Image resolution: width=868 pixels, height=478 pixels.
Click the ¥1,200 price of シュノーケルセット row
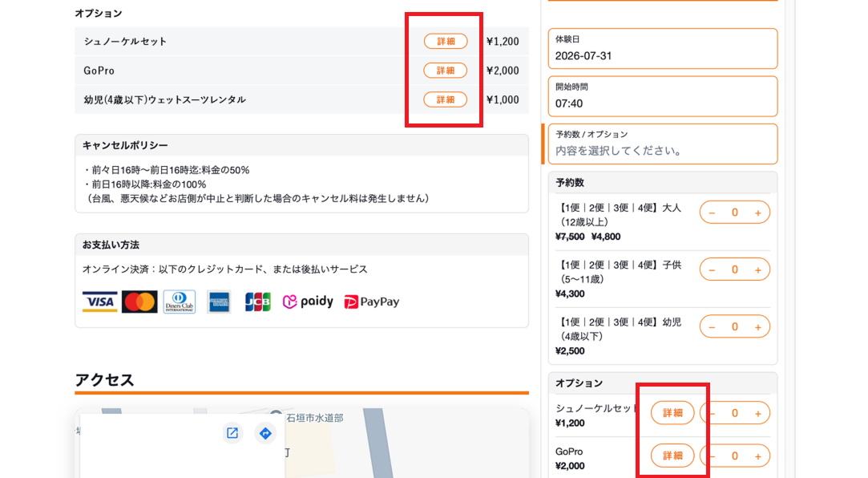503,42
